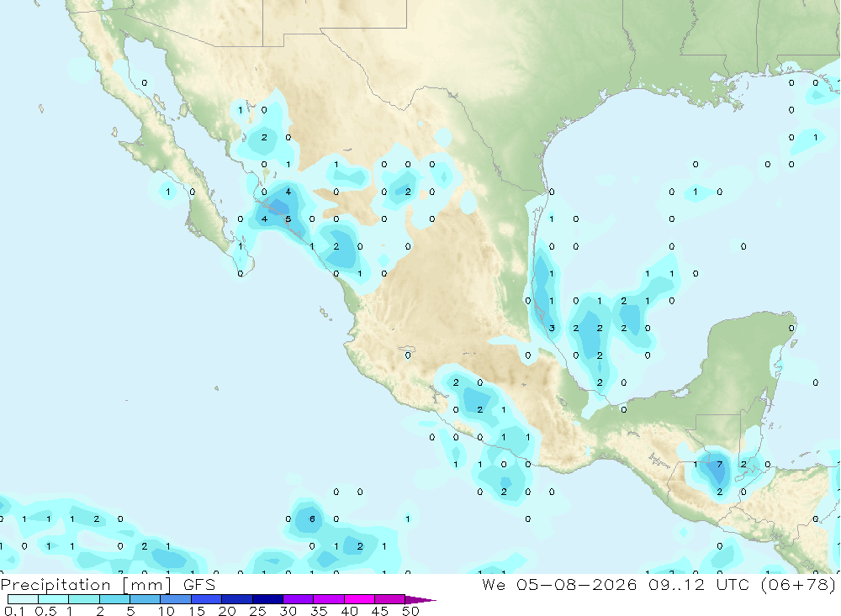Select the '50' legend value label
This screenshot has width=841, height=616.
(x=410, y=611)
